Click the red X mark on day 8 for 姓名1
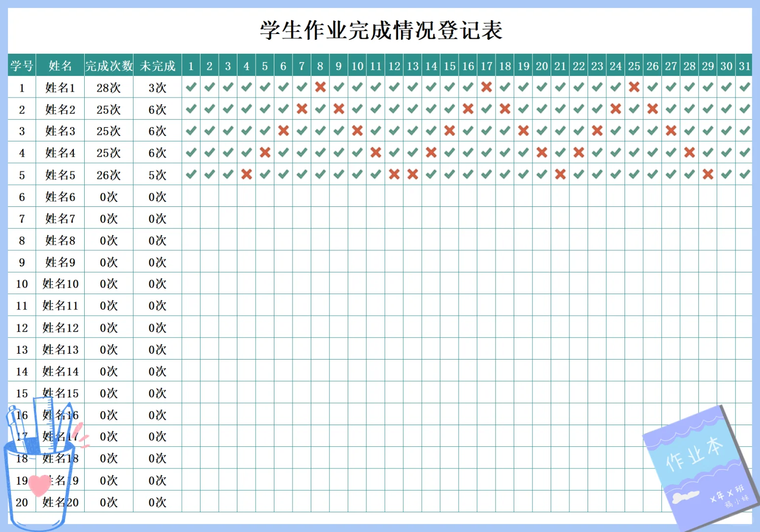 point(320,88)
